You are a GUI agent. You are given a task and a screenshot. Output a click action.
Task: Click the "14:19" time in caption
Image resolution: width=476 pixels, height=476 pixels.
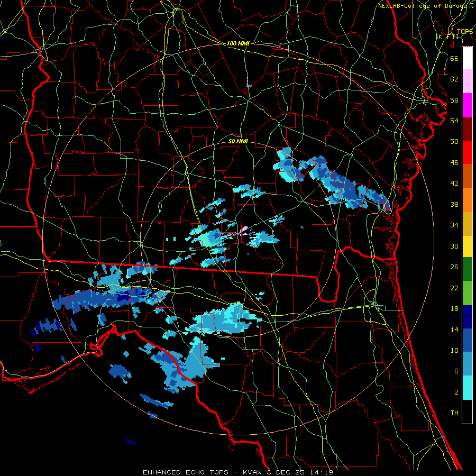(x=322, y=472)
